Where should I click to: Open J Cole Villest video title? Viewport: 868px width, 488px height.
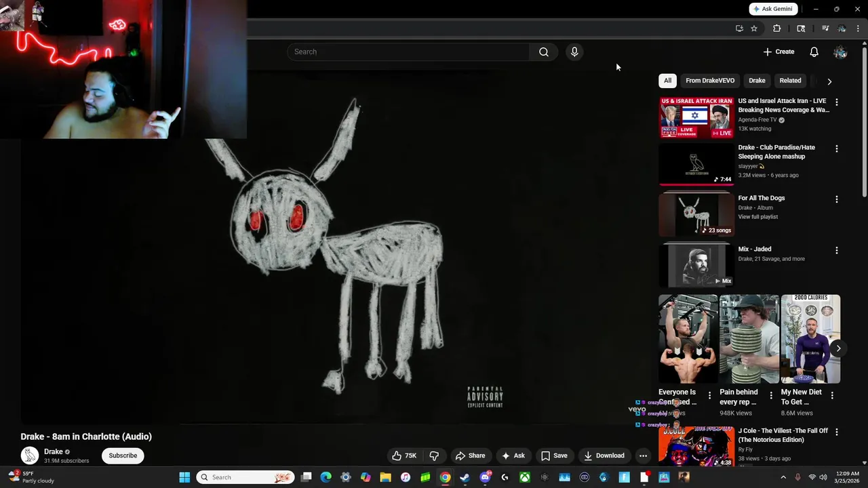pyautogui.click(x=783, y=435)
